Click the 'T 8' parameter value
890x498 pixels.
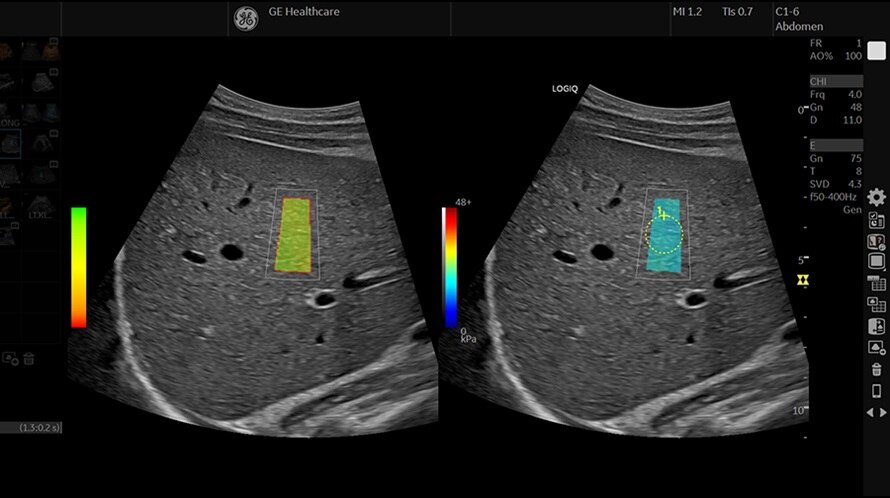coord(836,171)
